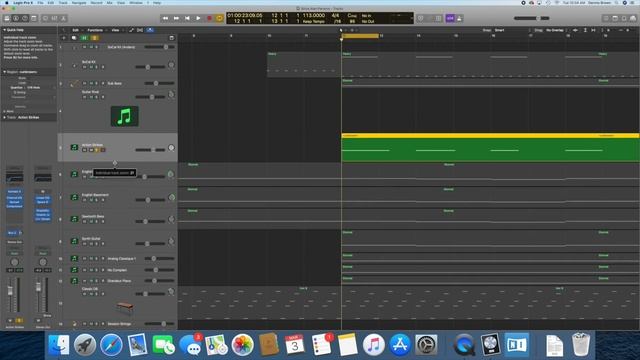Image resolution: width=640 pixels, height=360 pixels.
Task: Open Quick Help button in control bar
Action: (25, 18)
